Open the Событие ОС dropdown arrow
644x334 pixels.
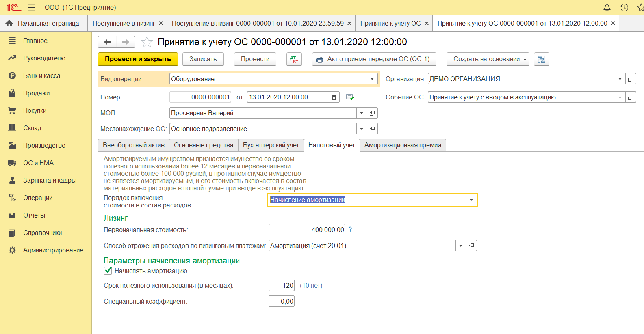[620, 97]
